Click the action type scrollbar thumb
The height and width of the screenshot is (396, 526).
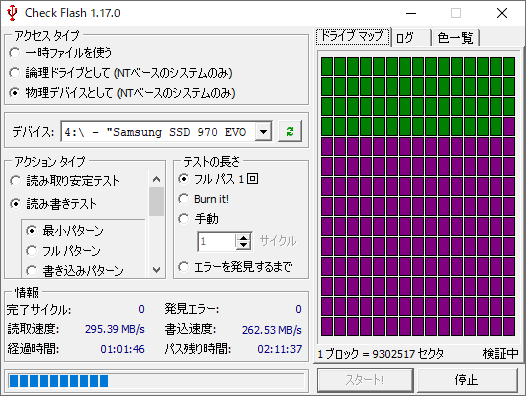pos(156,202)
